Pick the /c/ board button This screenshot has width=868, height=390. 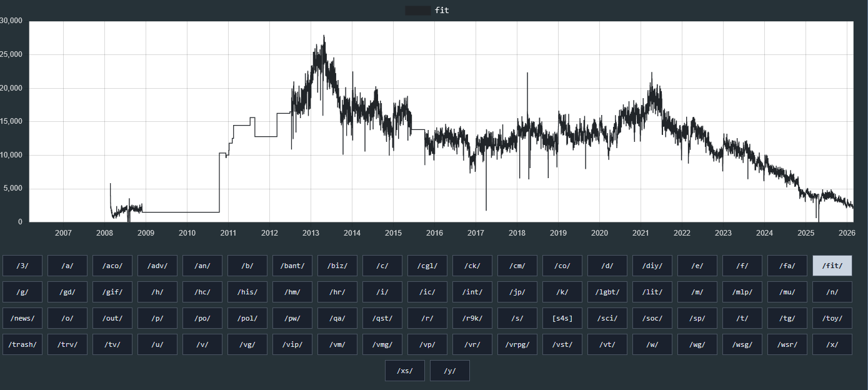point(382,266)
